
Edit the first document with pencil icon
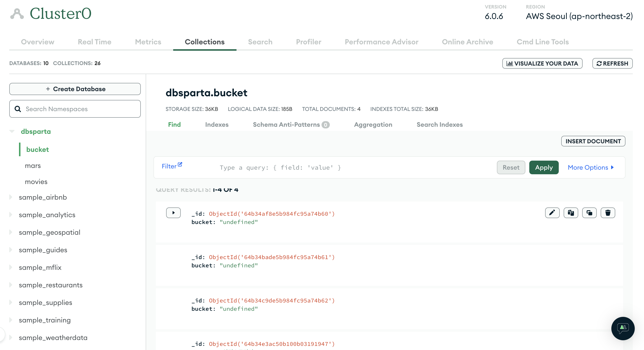[552, 213]
